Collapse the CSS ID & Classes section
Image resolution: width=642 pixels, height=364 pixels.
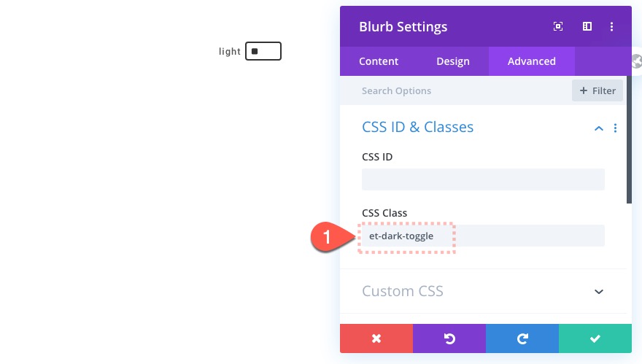coord(599,128)
